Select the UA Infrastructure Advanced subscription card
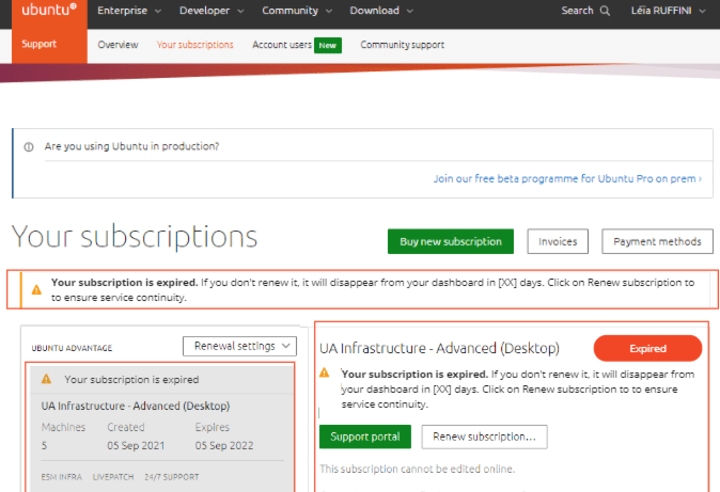 [x=160, y=427]
